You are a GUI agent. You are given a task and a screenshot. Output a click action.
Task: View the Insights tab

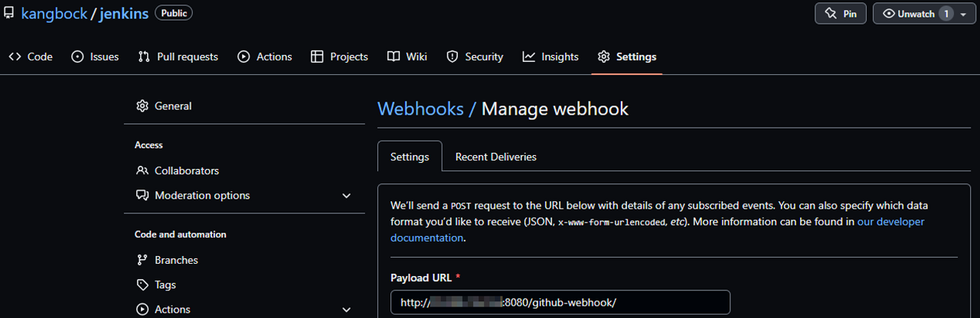click(x=550, y=57)
